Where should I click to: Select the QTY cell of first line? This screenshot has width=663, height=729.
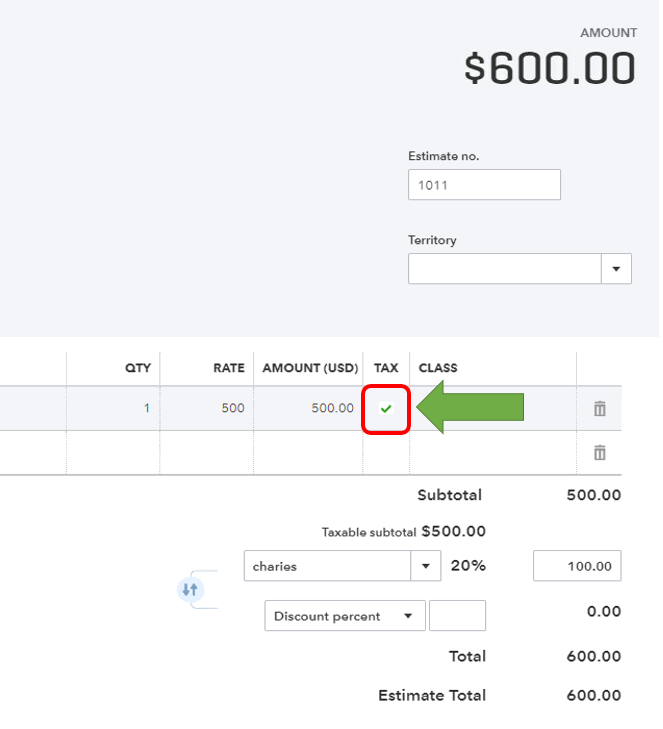pos(113,408)
